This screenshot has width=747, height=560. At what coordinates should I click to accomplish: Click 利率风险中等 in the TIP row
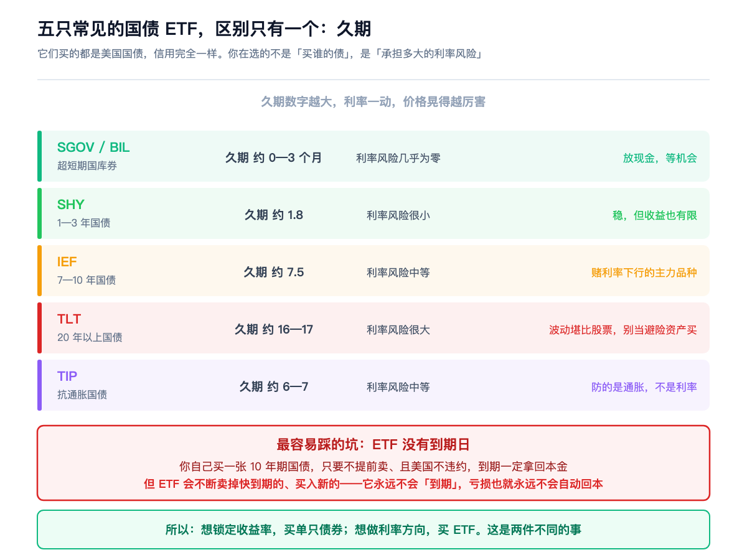[x=398, y=387]
